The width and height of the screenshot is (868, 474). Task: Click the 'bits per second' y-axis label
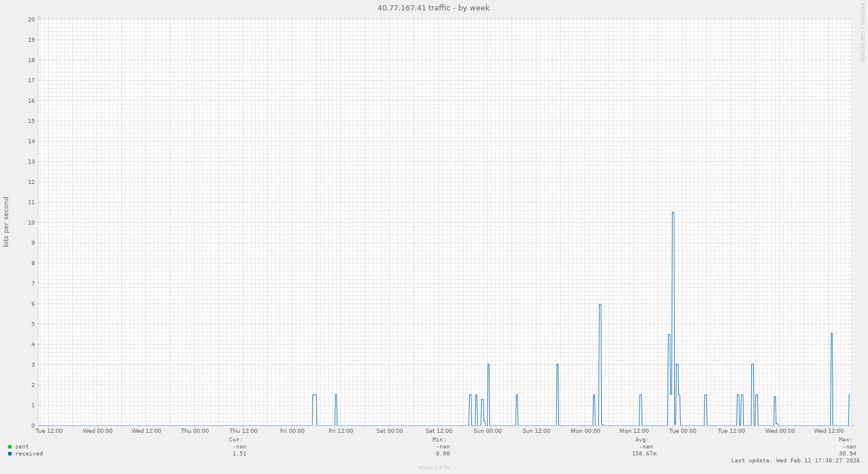(6, 222)
